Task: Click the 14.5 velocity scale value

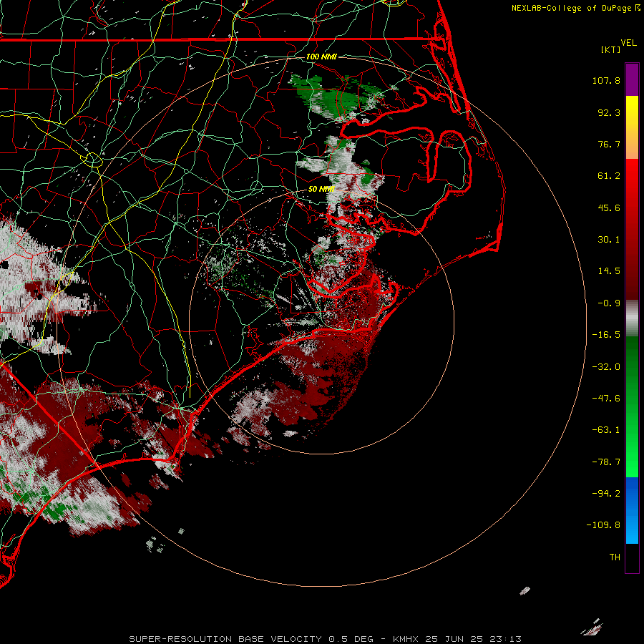Action: pyautogui.click(x=609, y=271)
